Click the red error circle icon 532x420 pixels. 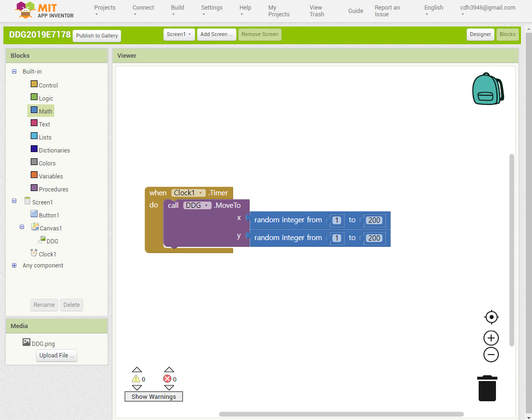pyautogui.click(x=167, y=379)
